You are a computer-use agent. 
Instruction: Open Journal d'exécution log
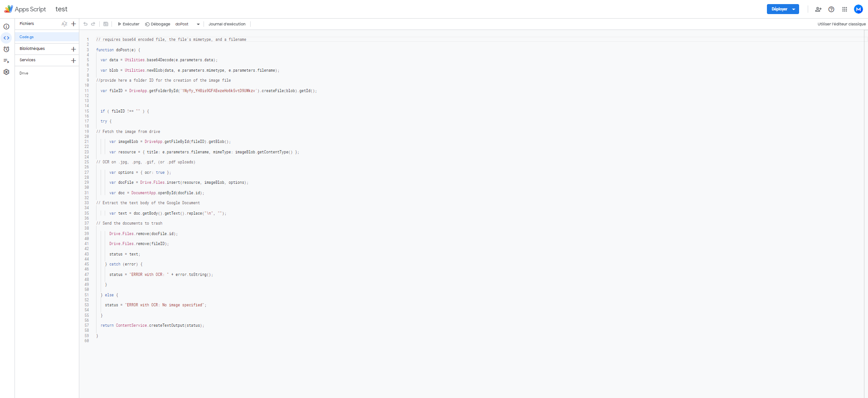click(227, 24)
